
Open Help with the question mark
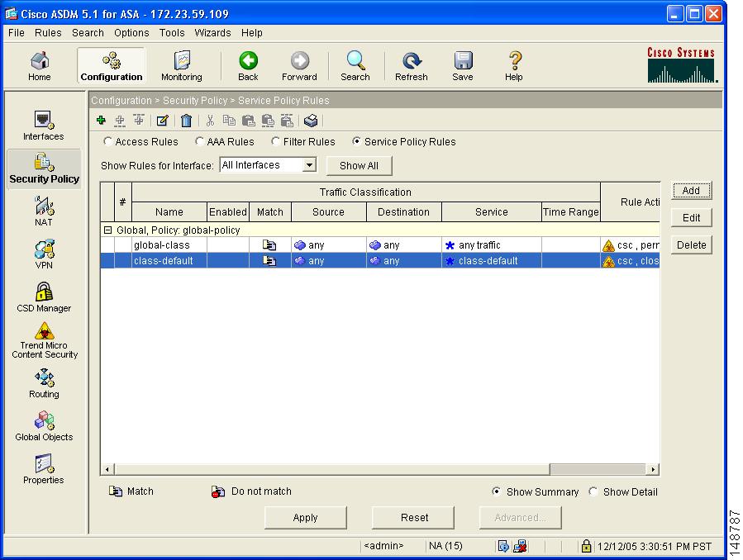[x=514, y=66]
